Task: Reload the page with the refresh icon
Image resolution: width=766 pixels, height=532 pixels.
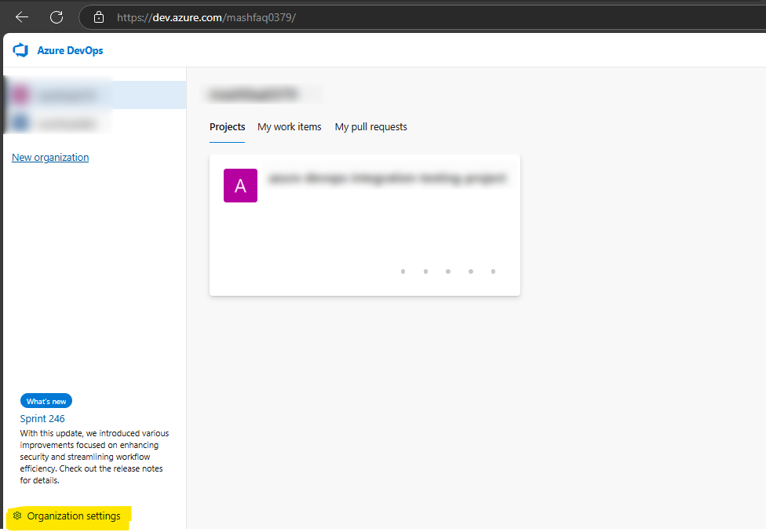Action: [57, 16]
